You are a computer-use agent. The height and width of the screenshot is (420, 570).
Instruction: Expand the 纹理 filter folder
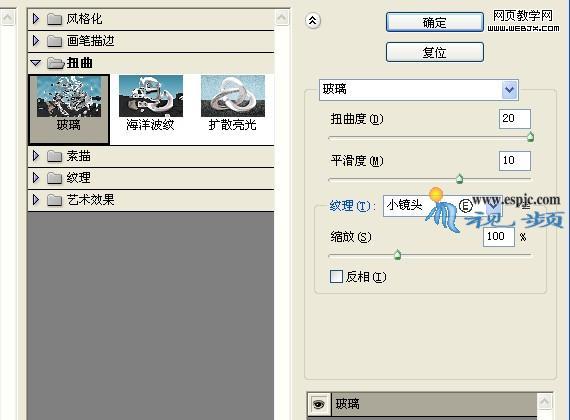(36, 178)
